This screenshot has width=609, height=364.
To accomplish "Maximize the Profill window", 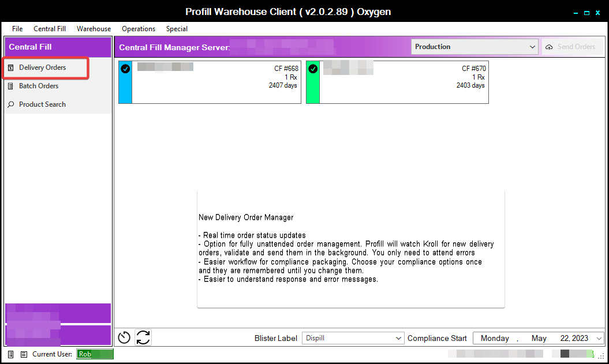I will pos(586,13).
